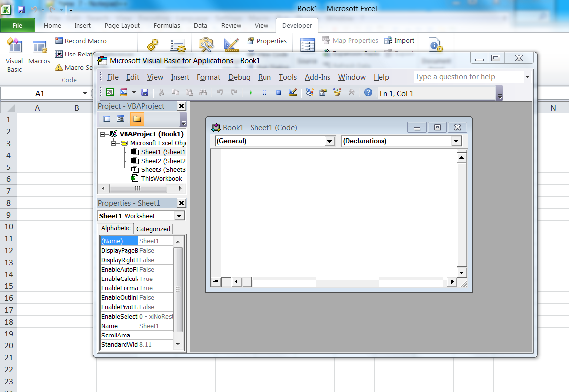Click the View Microsoft Excel icon
Image resolution: width=569 pixels, height=392 pixels.
(x=110, y=92)
